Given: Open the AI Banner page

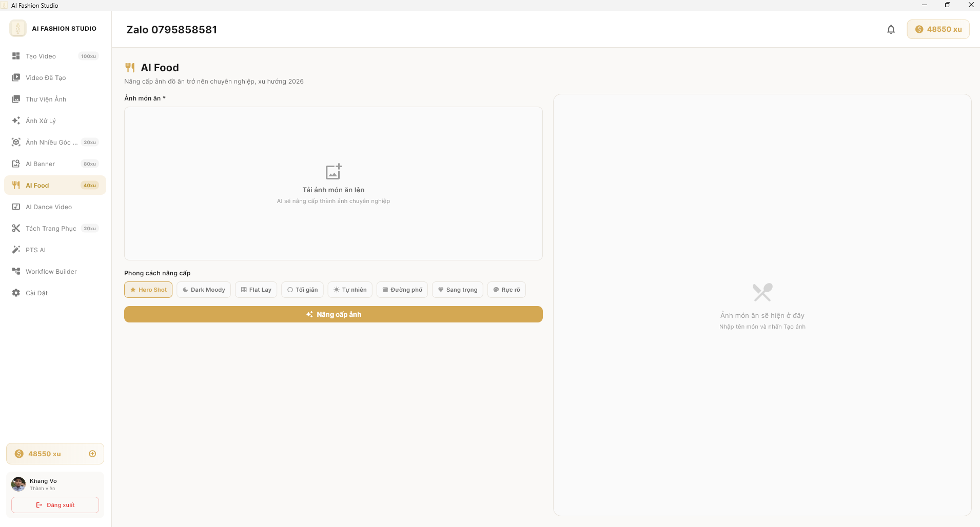Looking at the screenshot, I should tap(41, 164).
